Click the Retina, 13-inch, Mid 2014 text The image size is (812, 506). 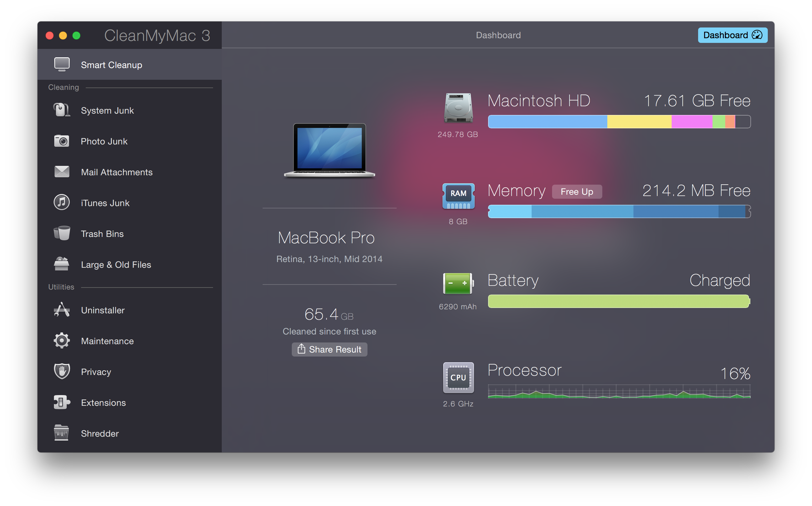coord(329,259)
